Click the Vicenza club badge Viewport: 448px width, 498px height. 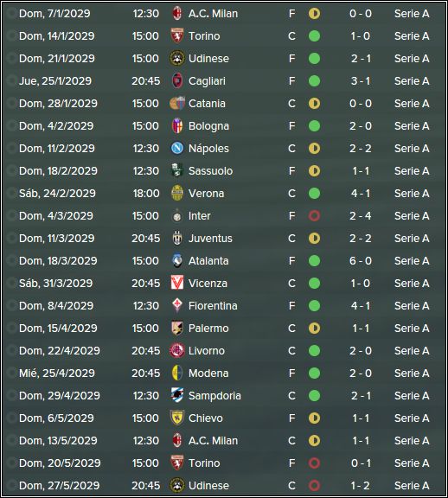click(x=177, y=283)
